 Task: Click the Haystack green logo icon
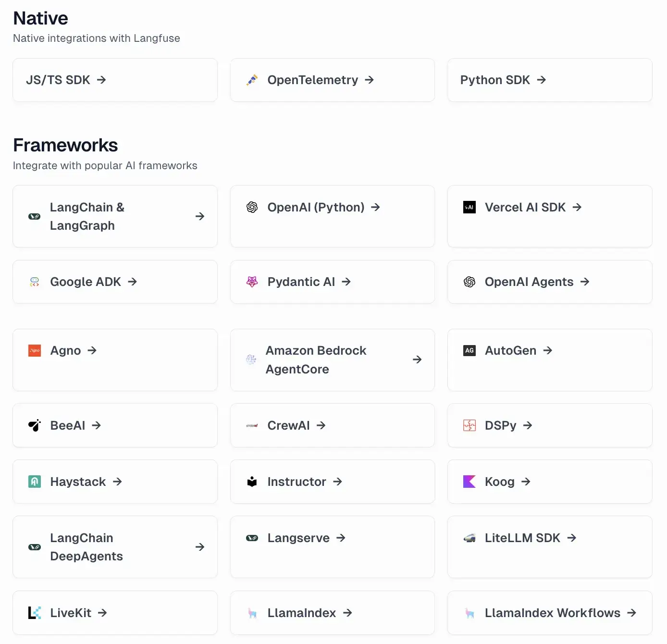click(35, 482)
